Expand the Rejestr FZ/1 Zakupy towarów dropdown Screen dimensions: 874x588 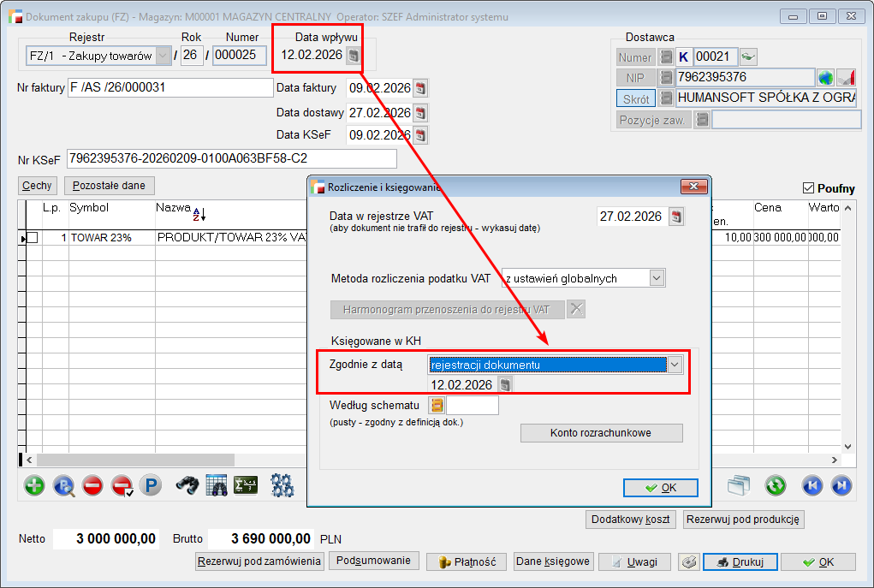(163, 56)
